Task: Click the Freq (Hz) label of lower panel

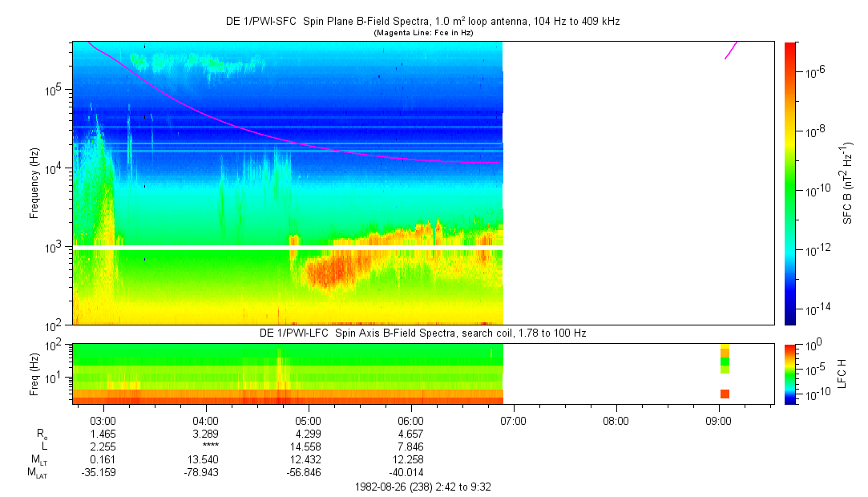Action: pyautogui.click(x=34, y=374)
